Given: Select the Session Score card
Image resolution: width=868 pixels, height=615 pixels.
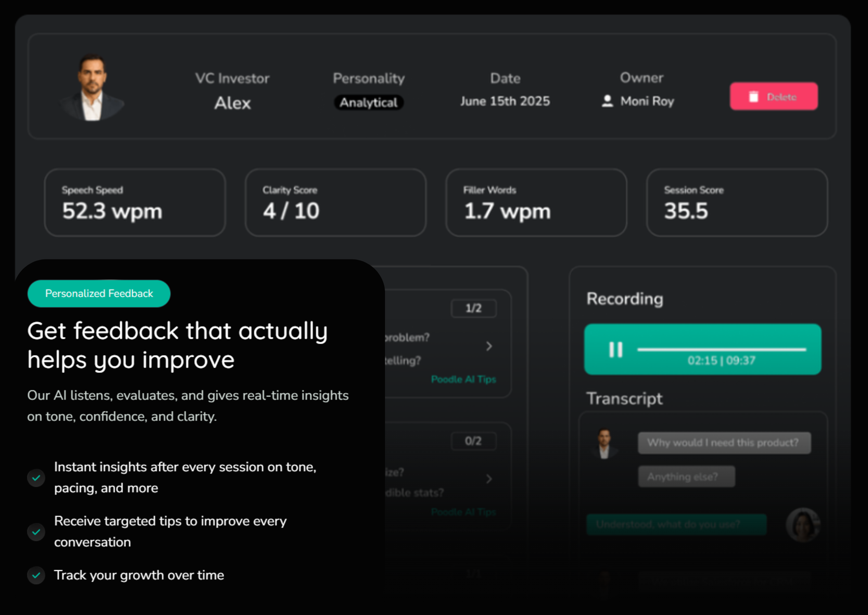Looking at the screenshot, I should (x=736, y=202).
